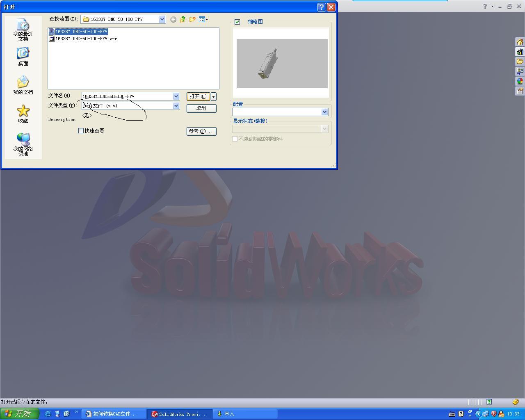The height and width of the screenshot is (420, 525).
Task: Open the tray keyboard input icon
Action: pyautogui.click(x=452, y=414)
